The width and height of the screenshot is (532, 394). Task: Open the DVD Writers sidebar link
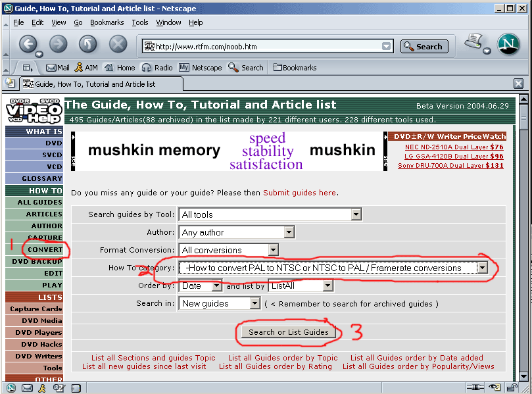coord(39,356)
